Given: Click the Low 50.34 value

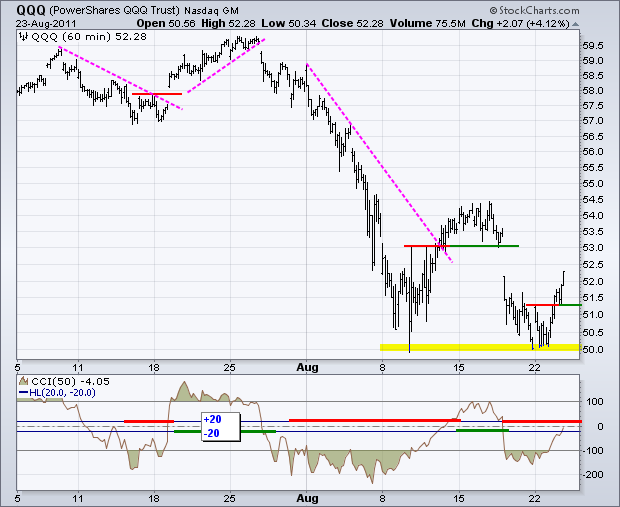Looking at the screenshot, I should click(x=289, y=24).
